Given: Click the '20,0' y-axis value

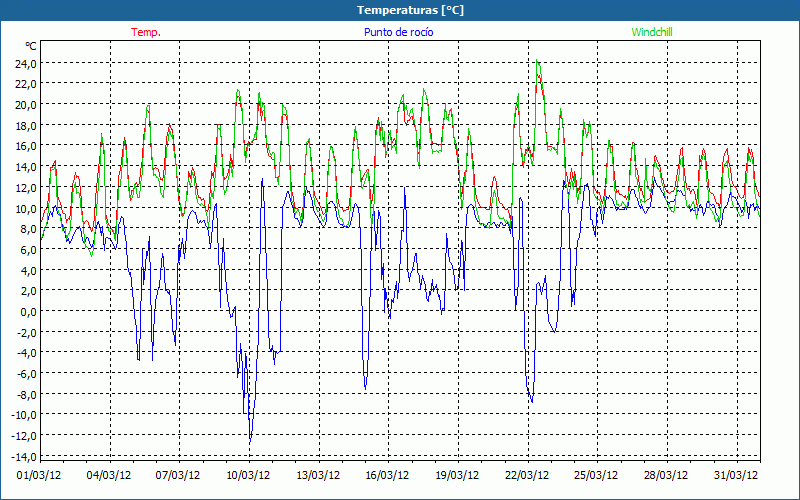Looking at the screenshot, I should coord(26,105).
